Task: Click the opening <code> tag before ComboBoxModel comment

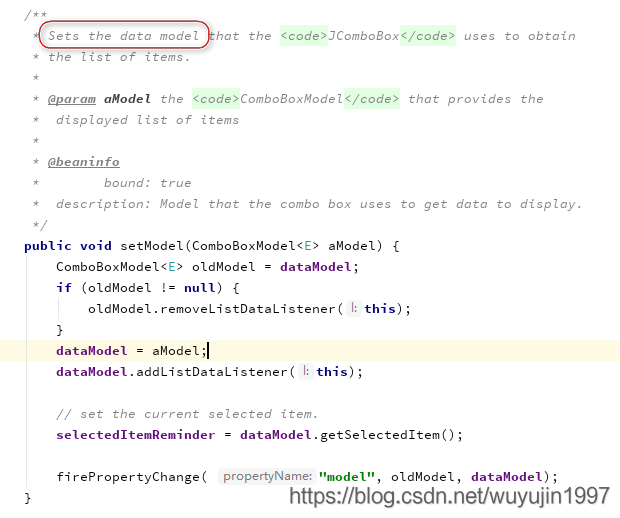Action: 216,99
